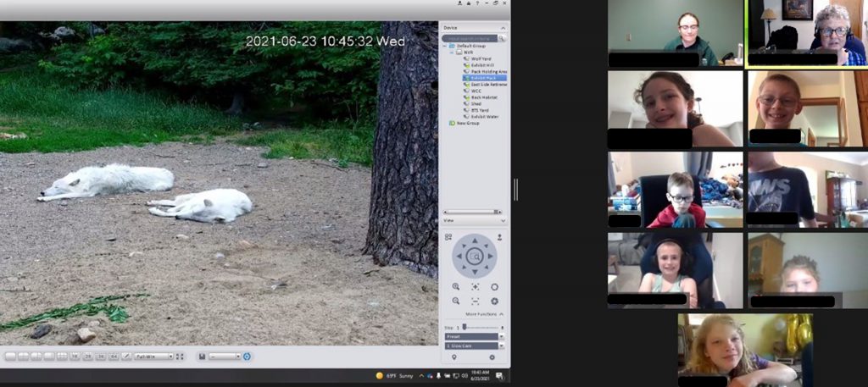Collapse the More Functions section
The width and height of the screenshot is (868, 387).
coord(500,314)
